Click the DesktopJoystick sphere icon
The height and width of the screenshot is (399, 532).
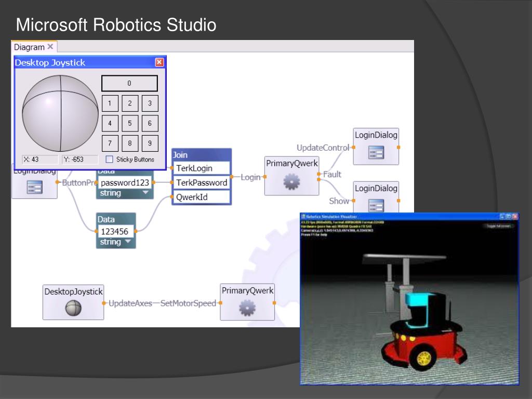click(x=73, y=308)
